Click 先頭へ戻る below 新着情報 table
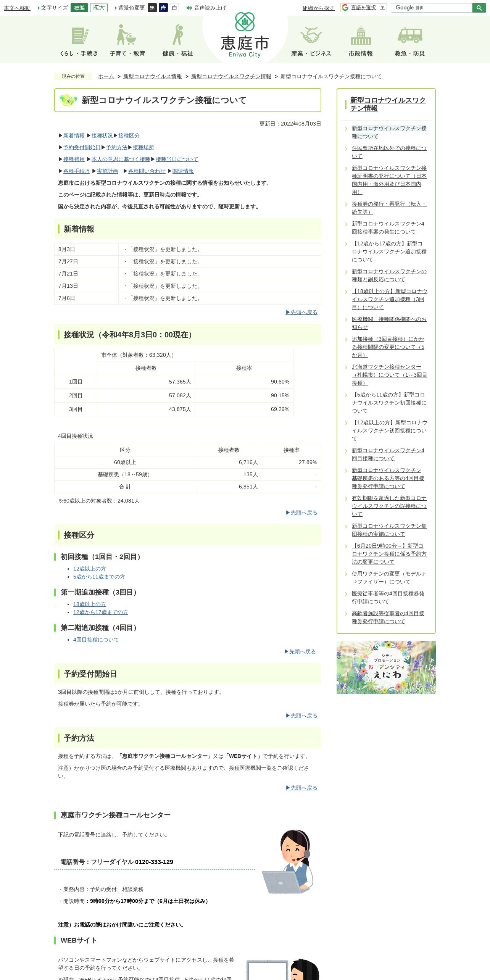This screenshot has height=980, width=490. click(301, 312)
